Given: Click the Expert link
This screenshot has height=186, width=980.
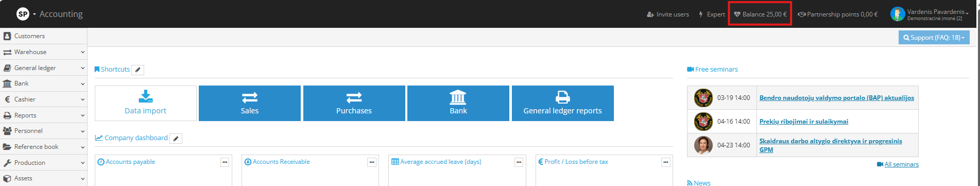Looking at the screenshot, I should (712, 14).
